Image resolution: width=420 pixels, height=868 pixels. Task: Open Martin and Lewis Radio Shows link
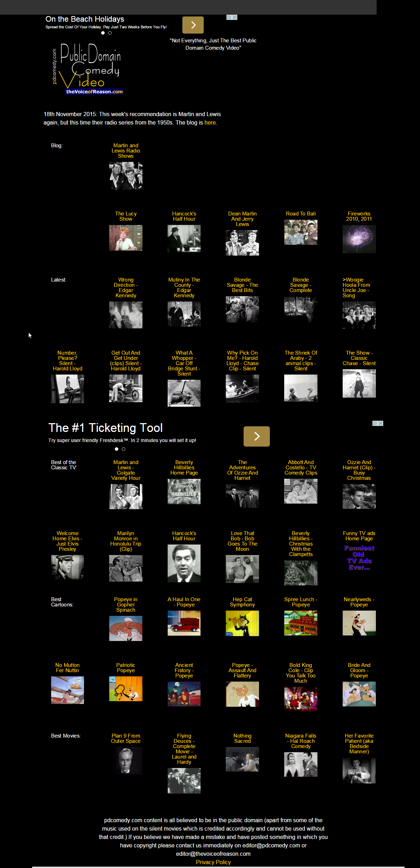tap(126, 151)
